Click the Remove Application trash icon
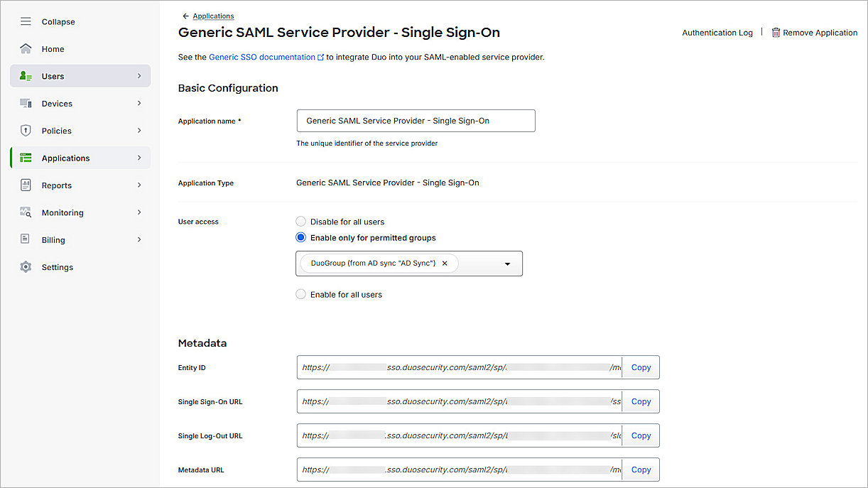The width and height of the screenshot is (868, 488). (776, 33)
